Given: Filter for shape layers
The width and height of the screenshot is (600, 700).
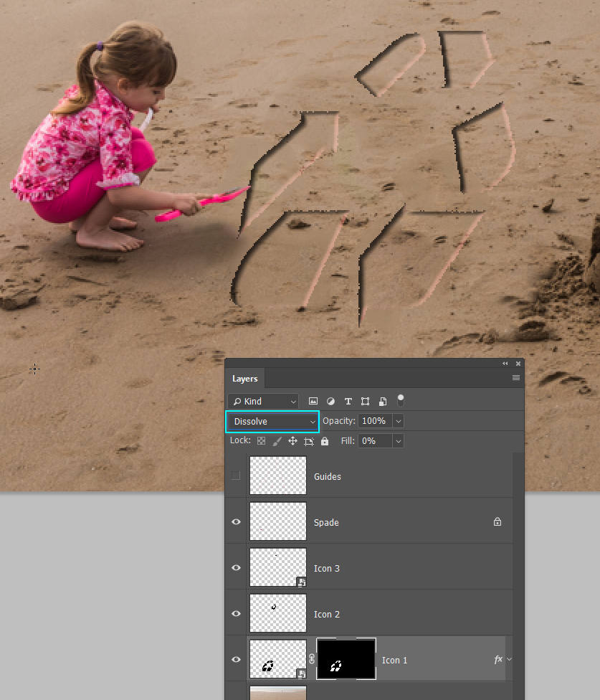Looking at the screenshot, I should [x=366, y=401].
